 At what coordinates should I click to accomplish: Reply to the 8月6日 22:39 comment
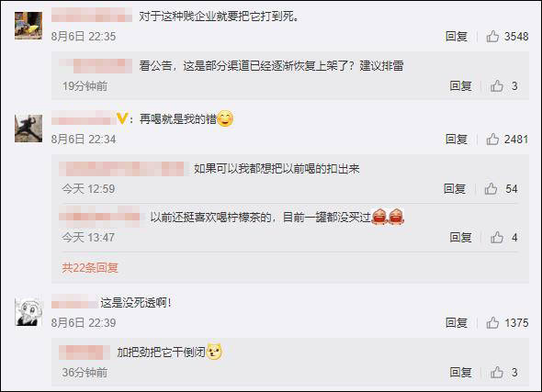457,322
